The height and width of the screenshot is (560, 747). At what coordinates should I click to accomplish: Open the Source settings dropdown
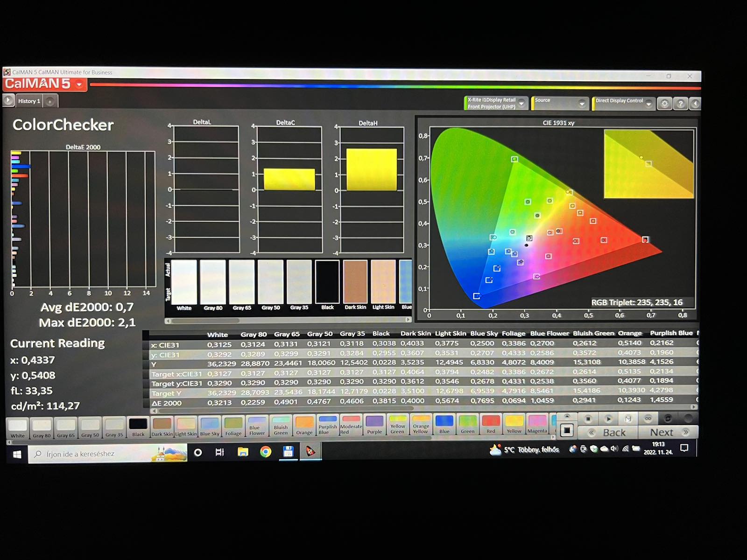tap(582, 104)
